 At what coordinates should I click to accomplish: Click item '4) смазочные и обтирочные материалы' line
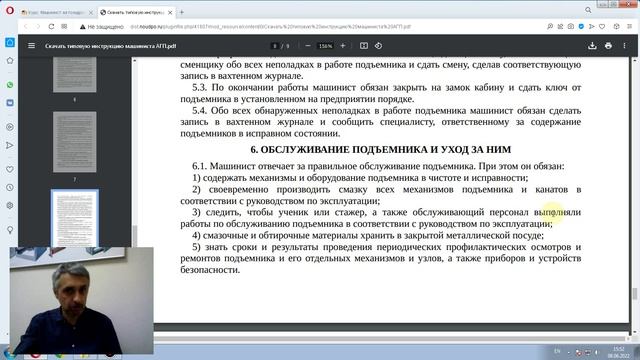368,236
